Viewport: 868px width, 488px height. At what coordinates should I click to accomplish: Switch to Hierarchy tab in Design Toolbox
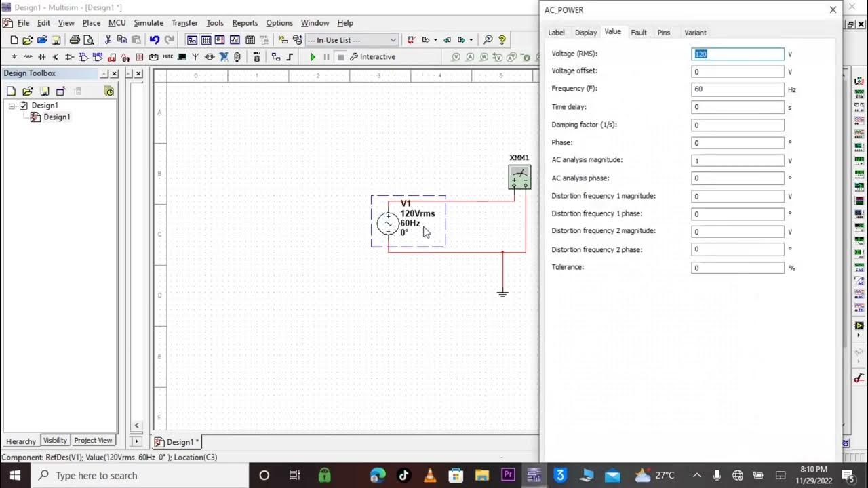pyautogui.click(x=21, y=441)
